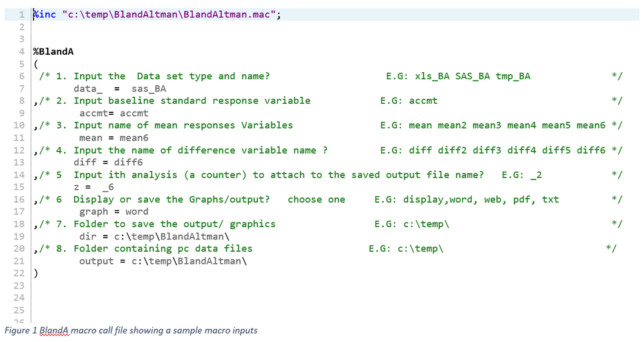Screen dimensions: 644x342
Task: Click the 'mean = mean6' parameter line
Action: click(113, 137)
